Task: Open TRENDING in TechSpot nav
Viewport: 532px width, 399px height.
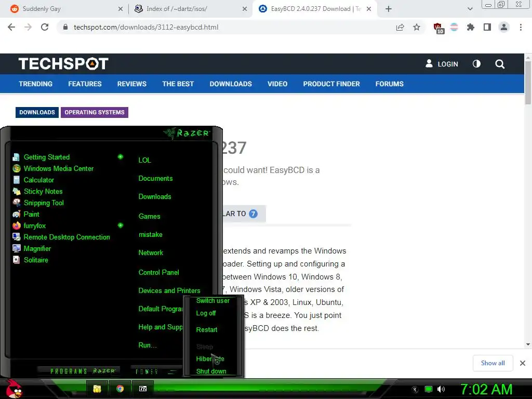Action: point(36,84)
